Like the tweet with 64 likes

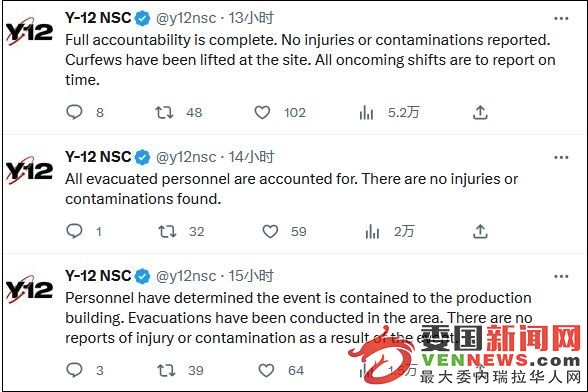(x=266, y=371)
